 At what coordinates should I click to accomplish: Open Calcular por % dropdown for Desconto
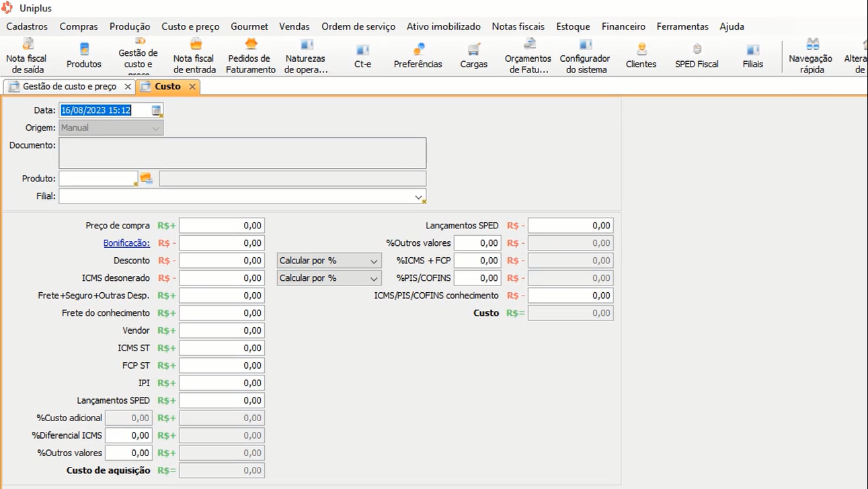(x=329, y=261)
